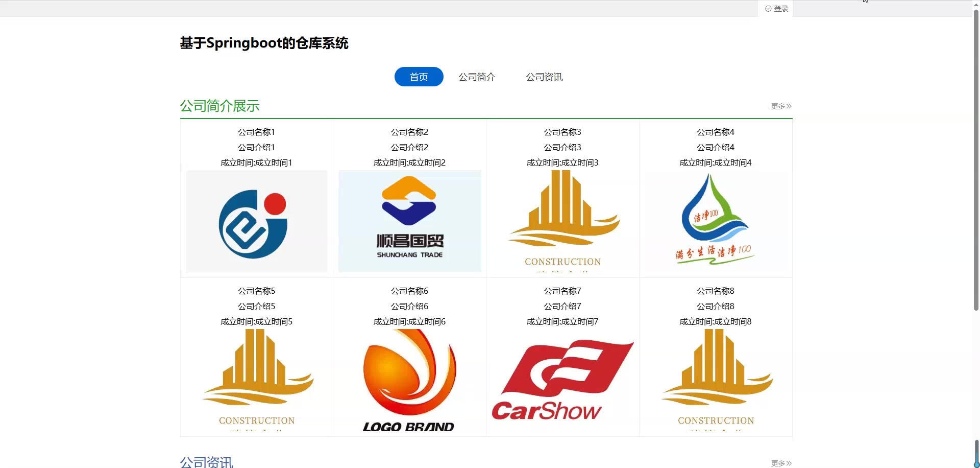The width and height of the screenshot is (980, 468).
Task: Click the 公司名称2 title text
Action: [x=409, y=132]
